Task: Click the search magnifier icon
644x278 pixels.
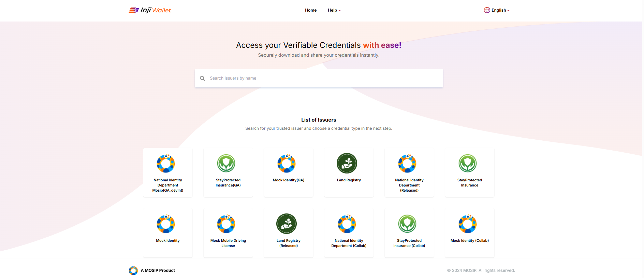Action: (202, 78)
